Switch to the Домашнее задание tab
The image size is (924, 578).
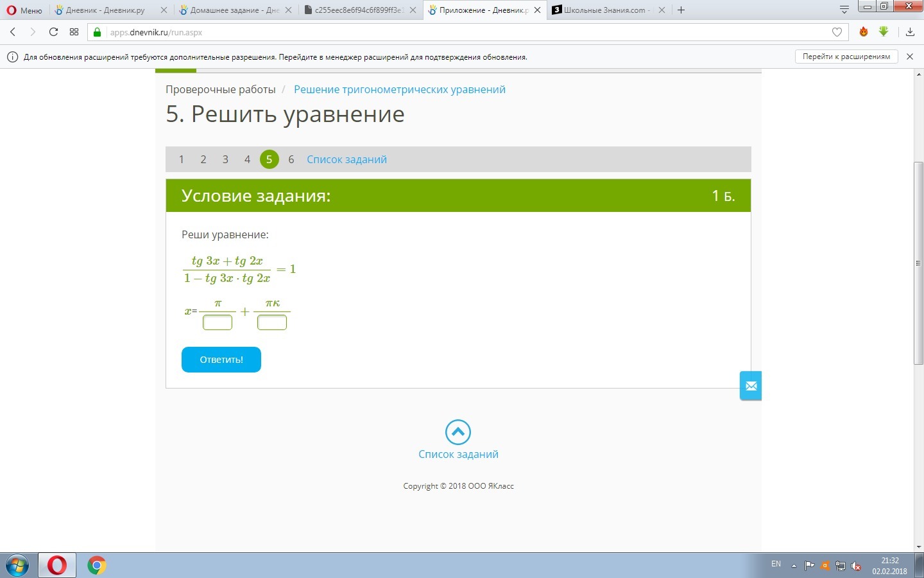234,10
